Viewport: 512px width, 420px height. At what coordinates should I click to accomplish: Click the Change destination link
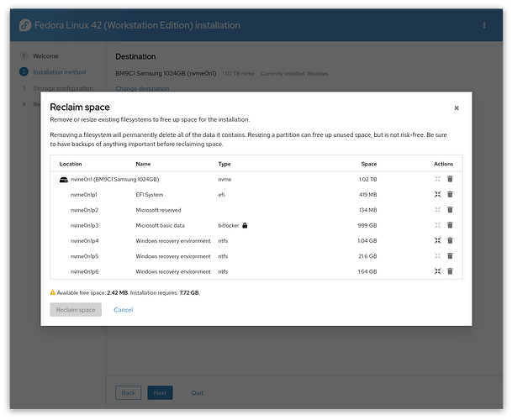coord(142,88)
